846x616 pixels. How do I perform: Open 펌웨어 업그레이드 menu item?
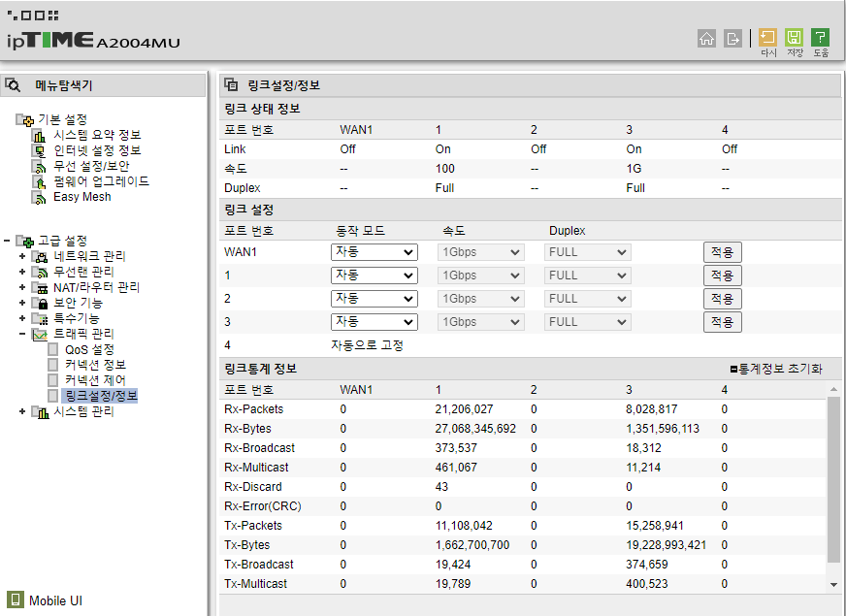(101, 181)
